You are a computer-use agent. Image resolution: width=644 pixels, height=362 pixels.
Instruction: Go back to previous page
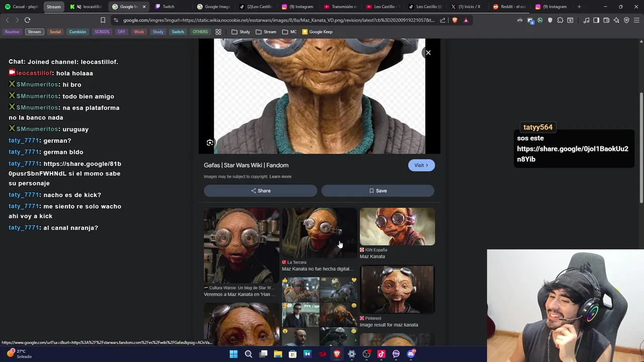7,20
